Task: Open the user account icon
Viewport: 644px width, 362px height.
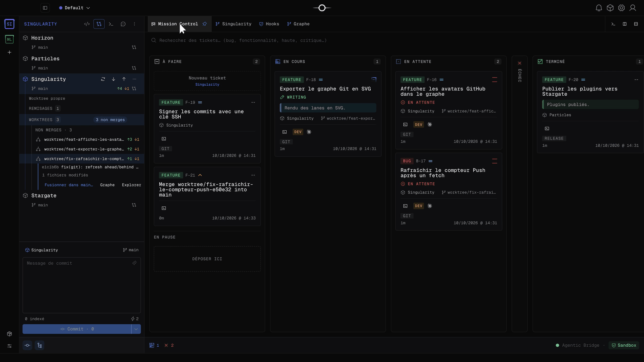Action: [633, 8]
